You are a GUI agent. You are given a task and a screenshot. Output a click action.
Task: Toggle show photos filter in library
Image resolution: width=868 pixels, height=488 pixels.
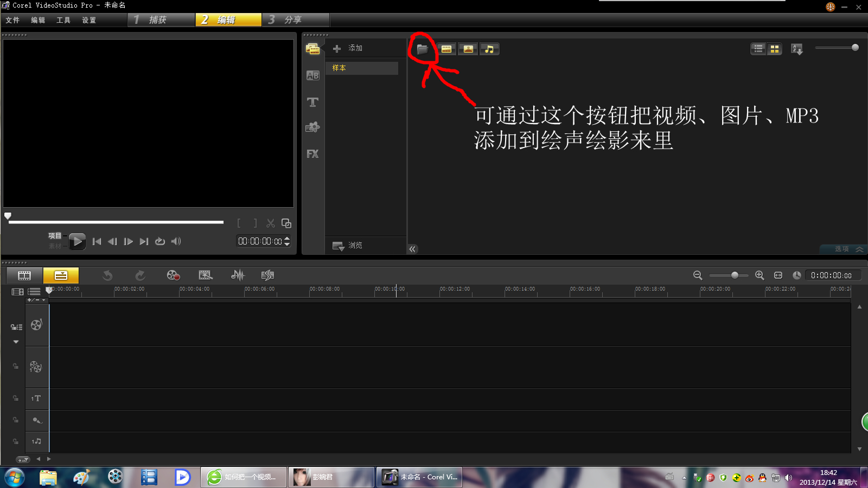(x=468, y=49)
